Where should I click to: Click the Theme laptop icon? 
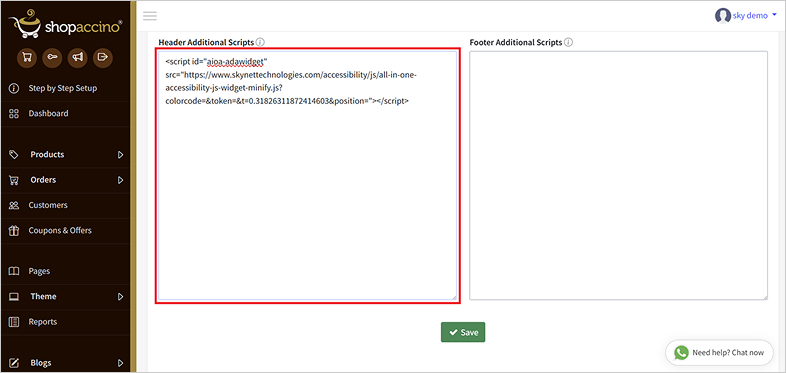point(14,297)
